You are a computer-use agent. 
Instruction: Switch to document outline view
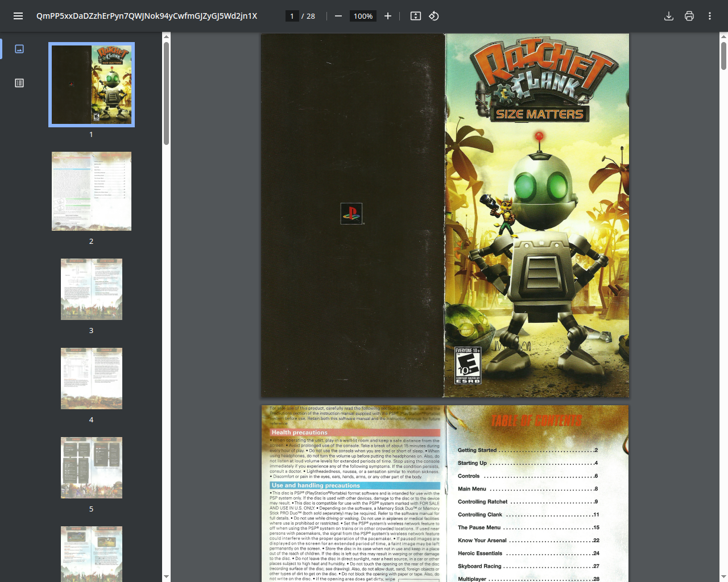(19, 83)
